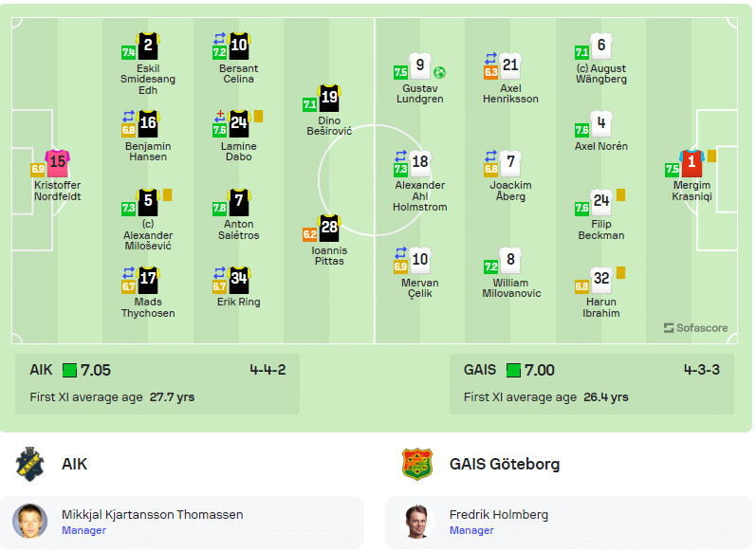The height and width of the screenshot is (552, 756).
Task: Click the yellow card next to Harun Ibrahim
Action: pyautogui.click(x=621, y=273)
